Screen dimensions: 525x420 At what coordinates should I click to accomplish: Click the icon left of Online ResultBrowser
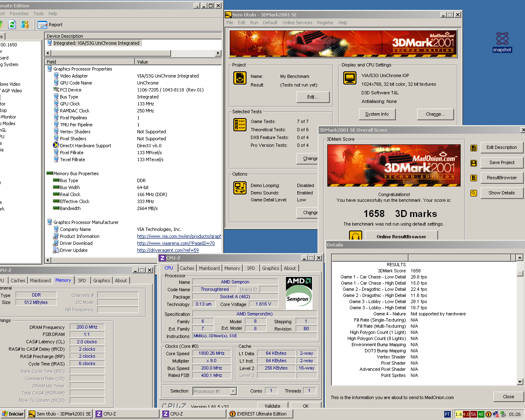coord(356,235)
